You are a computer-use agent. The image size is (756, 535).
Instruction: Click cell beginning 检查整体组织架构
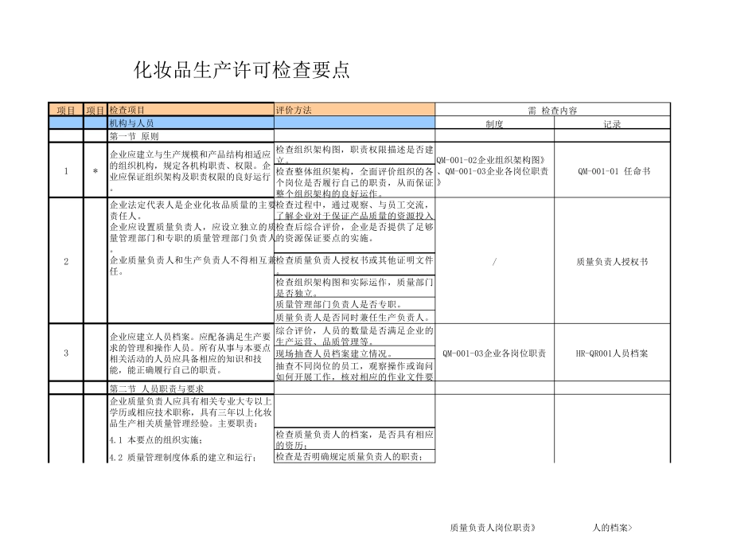(354, 182)
